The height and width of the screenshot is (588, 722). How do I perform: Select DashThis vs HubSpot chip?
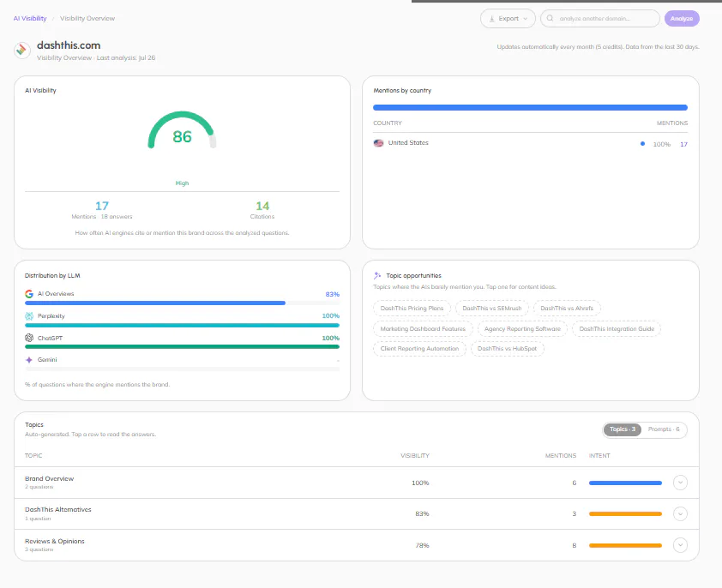click(x=507, y=349)
